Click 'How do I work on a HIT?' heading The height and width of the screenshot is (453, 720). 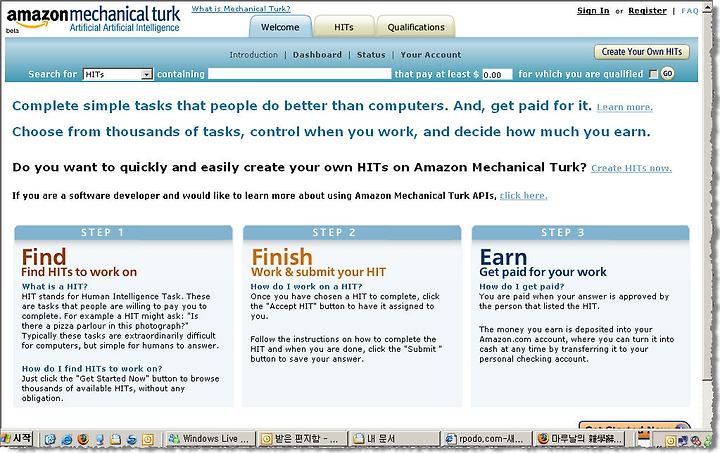pos(306,286)
